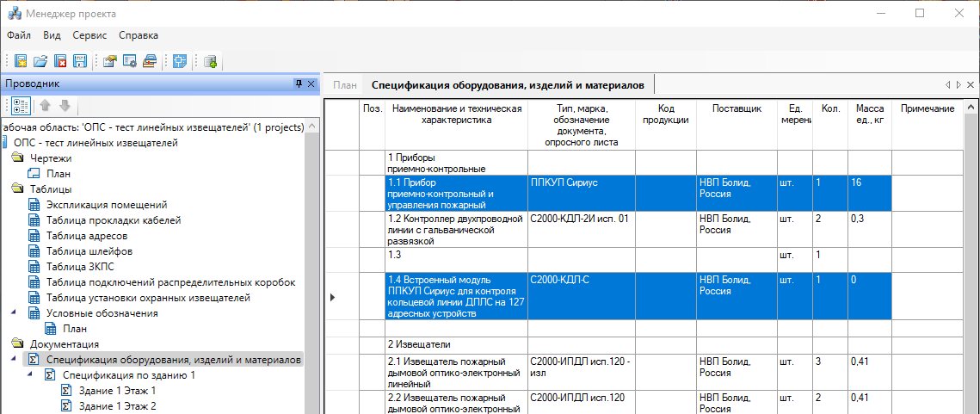Open the Вид menu
The width and height of the screenshot is (980, 414).
coord(52,35)
